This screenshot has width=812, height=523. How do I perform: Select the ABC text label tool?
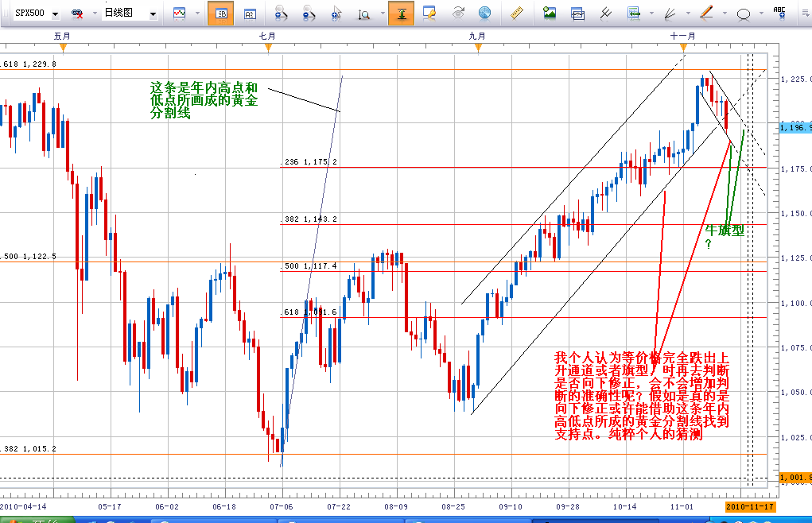pyautogui.click(x=779, y=14)
